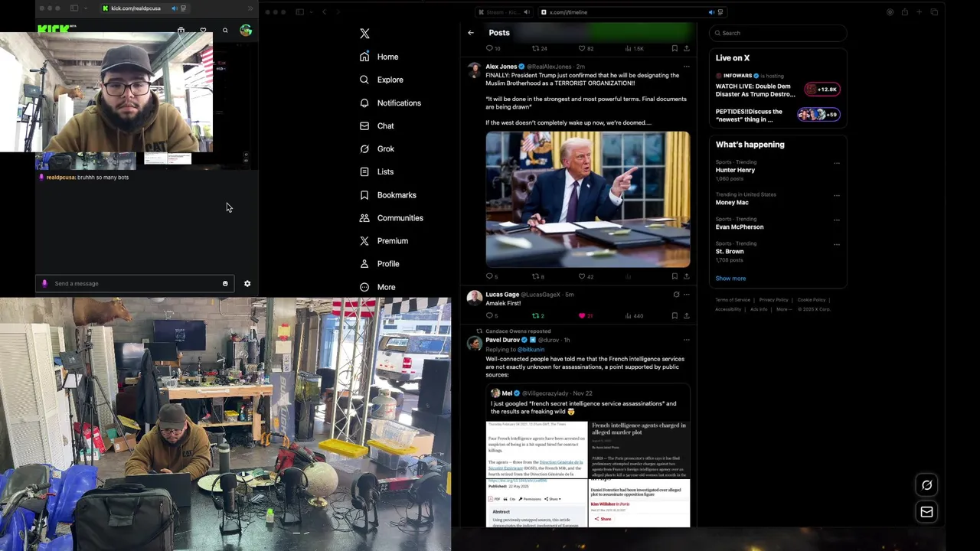Bookmark the Lucas Gage post

[675, 315]
